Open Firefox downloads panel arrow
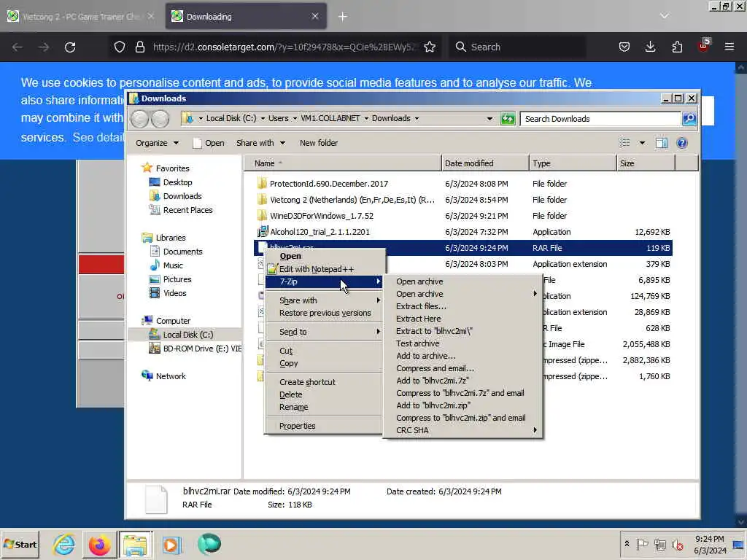This screenshot has height=560, width=747. (x=650, y=47)
